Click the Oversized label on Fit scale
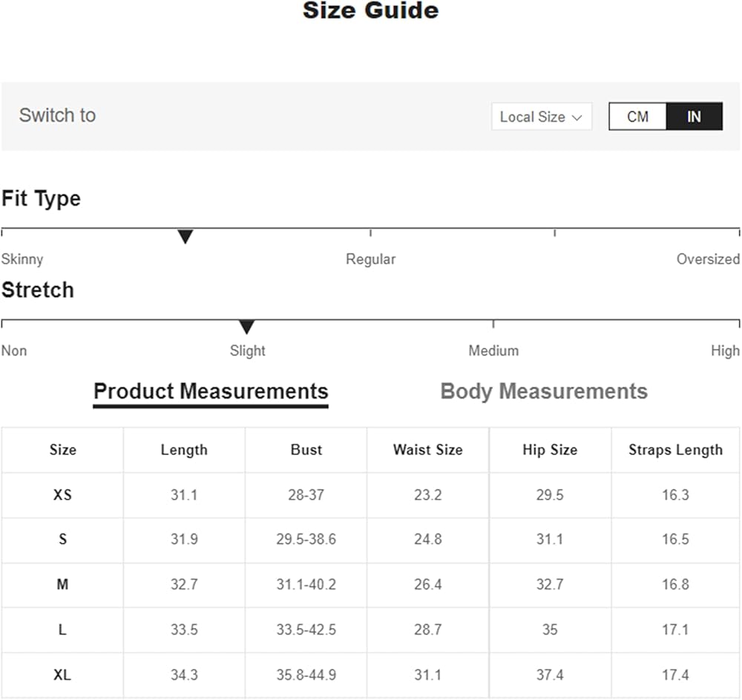742x700 pixels. [x=708, y=259]
